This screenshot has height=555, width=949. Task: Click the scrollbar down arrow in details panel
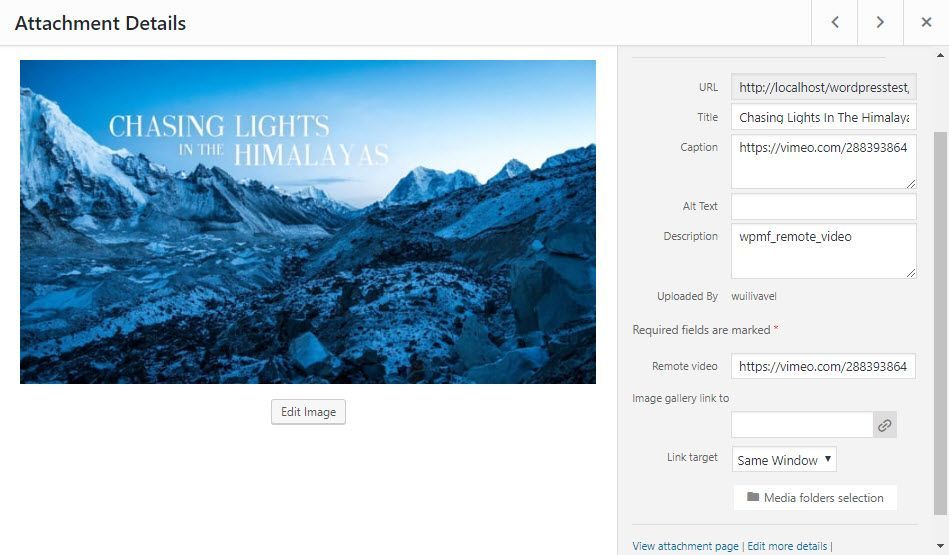(x=941, y=546)
